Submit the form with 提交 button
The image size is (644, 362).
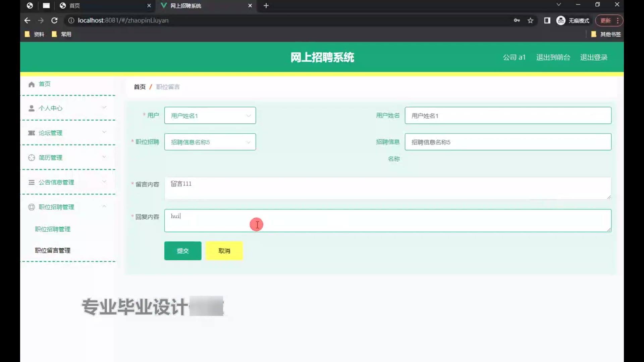tap(183, 251)
